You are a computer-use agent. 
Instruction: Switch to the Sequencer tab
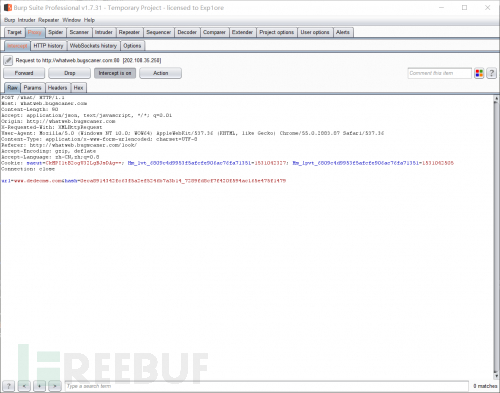pyautogui.click(x=159, y=32)
